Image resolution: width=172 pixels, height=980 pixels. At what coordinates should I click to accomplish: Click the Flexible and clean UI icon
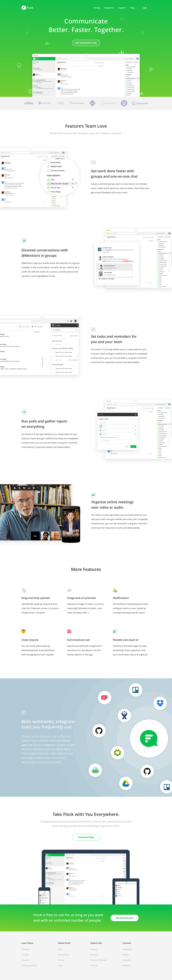pyautogui.click(x=115, y=632)
